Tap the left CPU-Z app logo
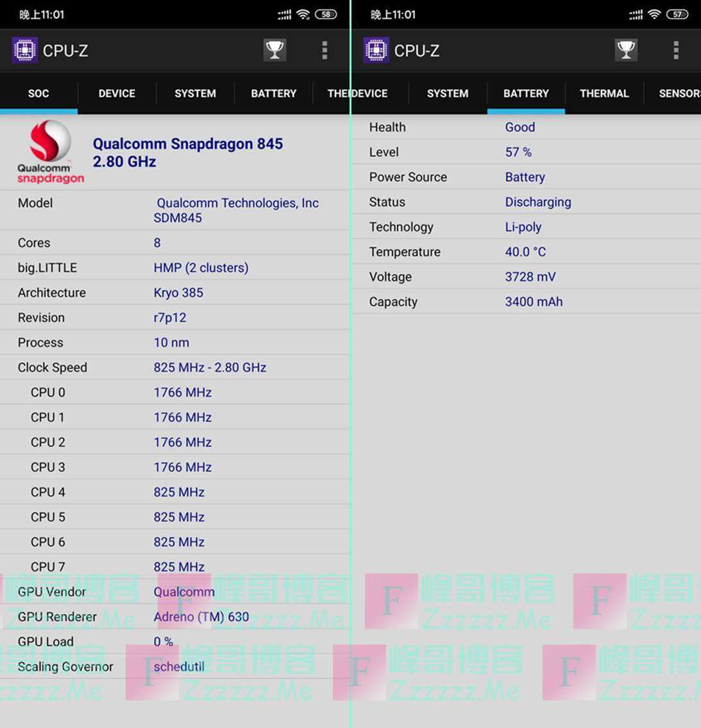The image size is (701, 728). (25, 50)
